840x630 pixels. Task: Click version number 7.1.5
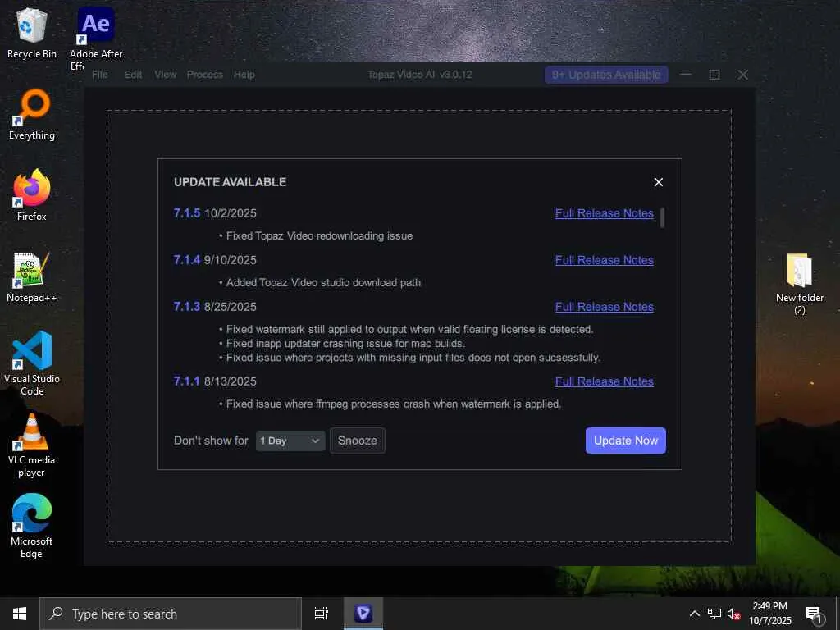[x=186, y=213]
